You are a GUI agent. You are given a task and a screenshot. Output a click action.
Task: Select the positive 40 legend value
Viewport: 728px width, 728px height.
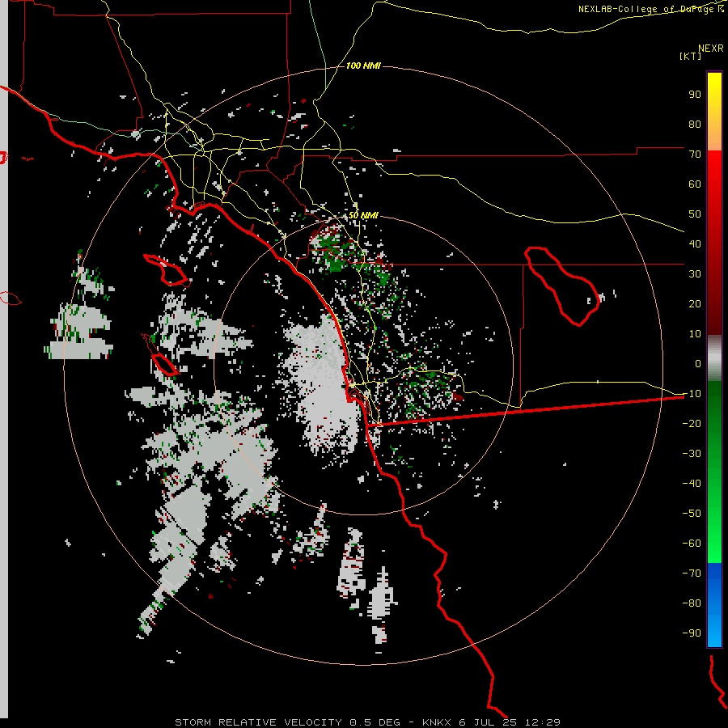[x=695, y=244]
